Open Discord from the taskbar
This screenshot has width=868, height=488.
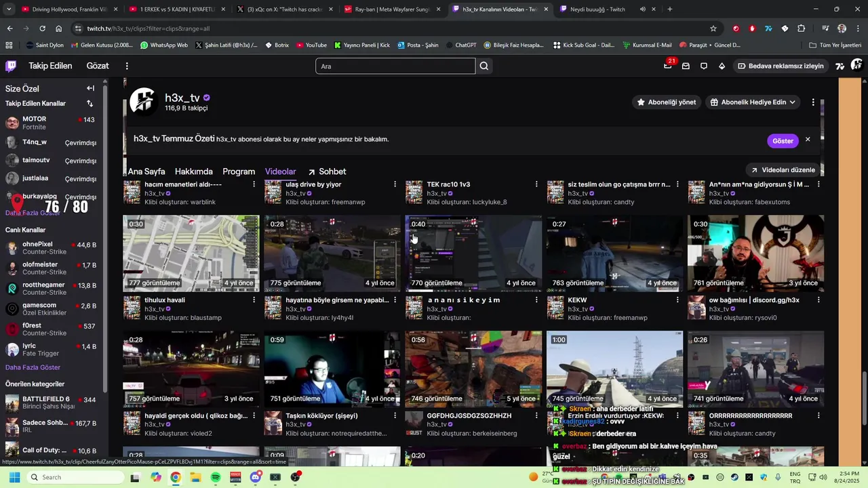[x=256, y=477]
